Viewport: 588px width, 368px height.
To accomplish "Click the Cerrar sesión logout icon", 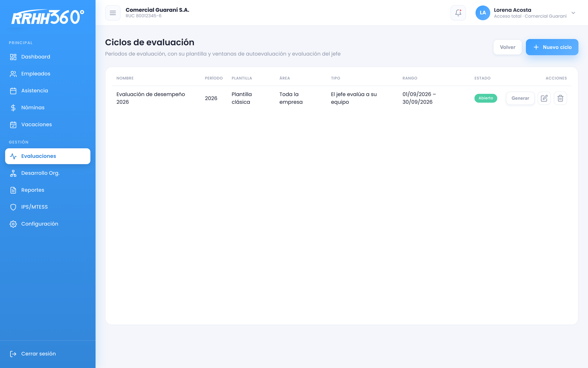I will (x=13, y=354).
